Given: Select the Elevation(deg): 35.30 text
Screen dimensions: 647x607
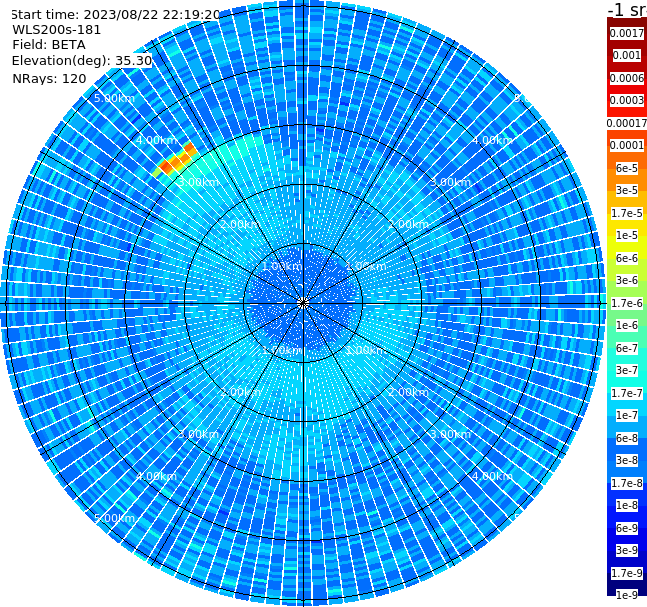Looking at the screenshot, I should click(82, 61).
